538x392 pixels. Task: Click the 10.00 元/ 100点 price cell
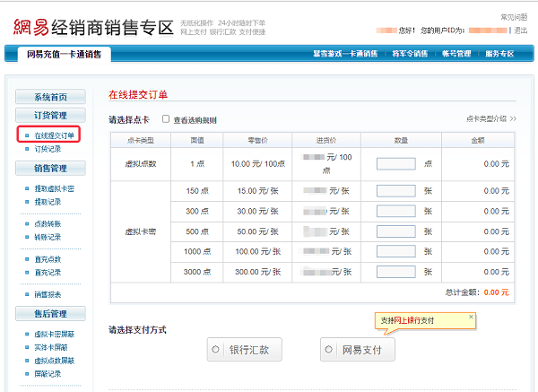click(x=257, y=164)
